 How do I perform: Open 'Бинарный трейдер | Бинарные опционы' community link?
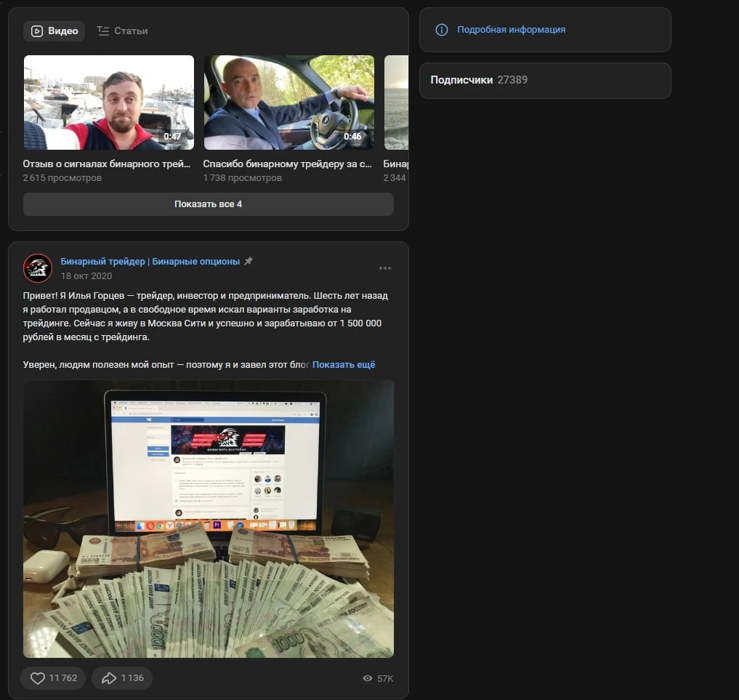150,262
